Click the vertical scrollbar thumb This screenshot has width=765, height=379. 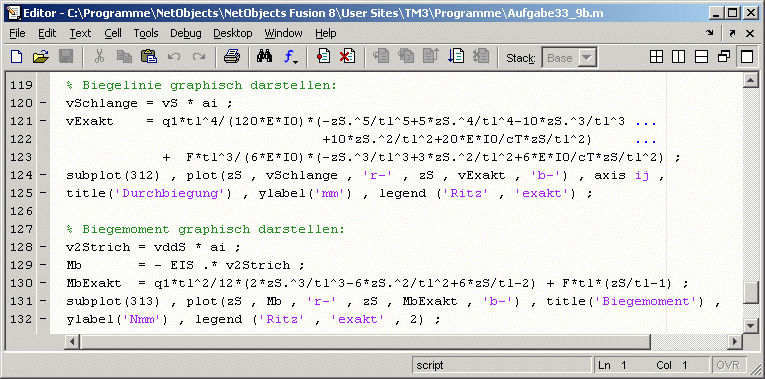coord(750,293)
